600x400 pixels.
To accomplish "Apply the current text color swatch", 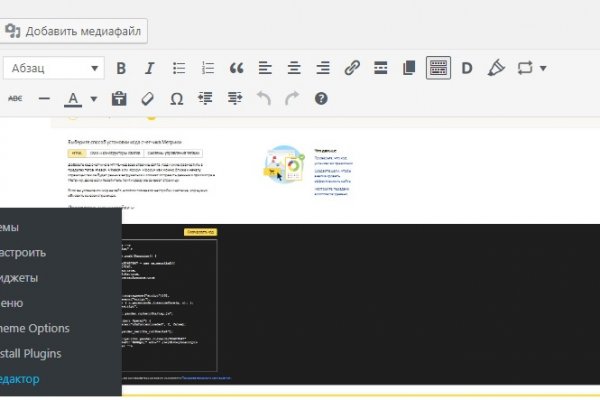I will tap(73, 98).
